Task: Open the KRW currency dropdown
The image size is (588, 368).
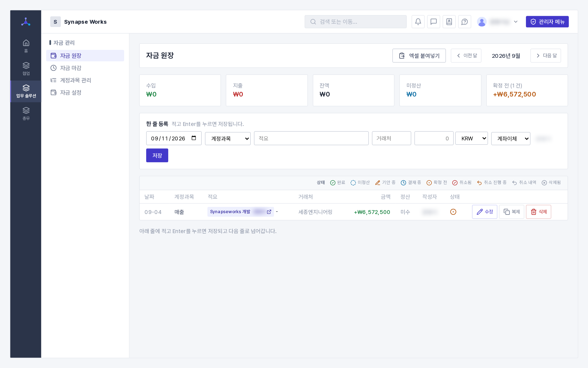Action: [471, 138]
